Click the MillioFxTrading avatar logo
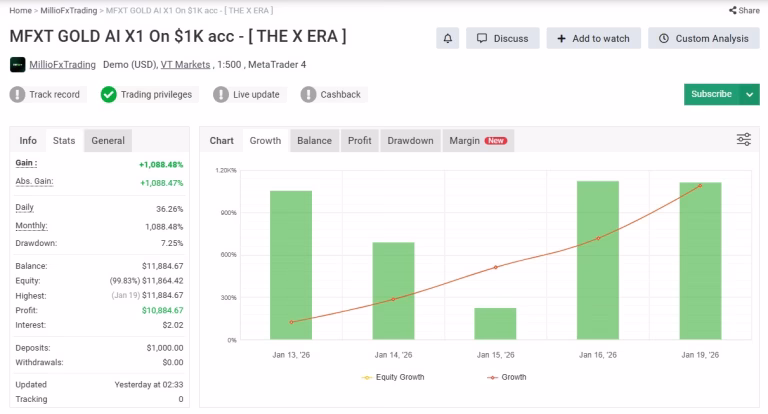 click(17, 65)
